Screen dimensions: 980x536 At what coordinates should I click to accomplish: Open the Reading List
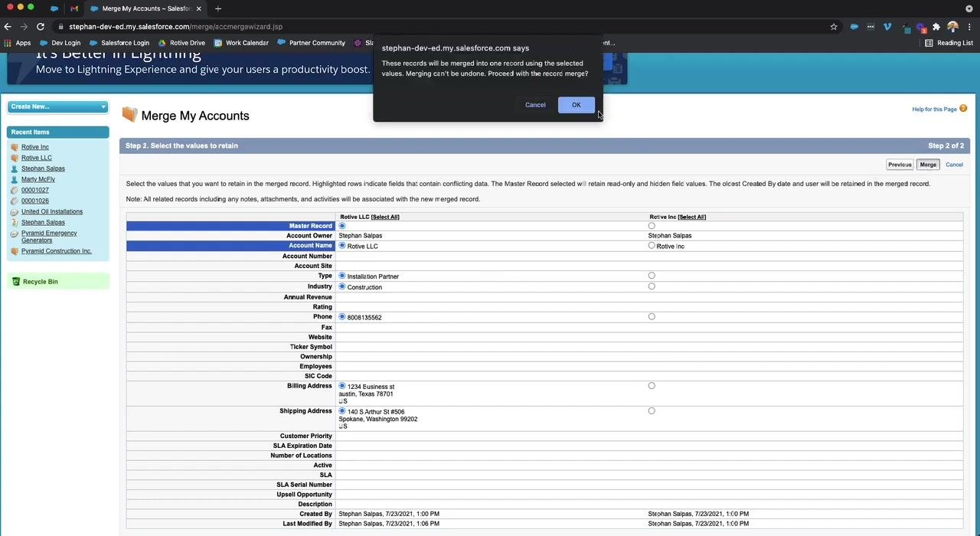[x=949, y=43]
